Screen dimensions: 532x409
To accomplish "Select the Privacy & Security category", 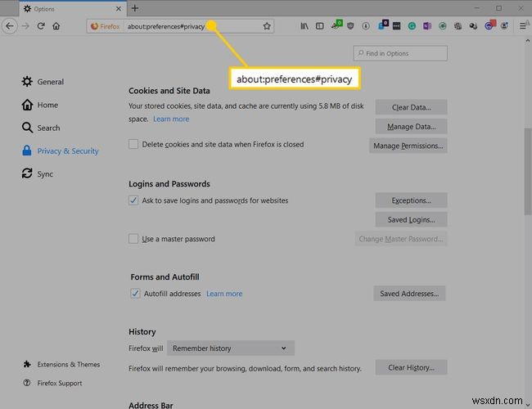I will [x=60, y=151].
